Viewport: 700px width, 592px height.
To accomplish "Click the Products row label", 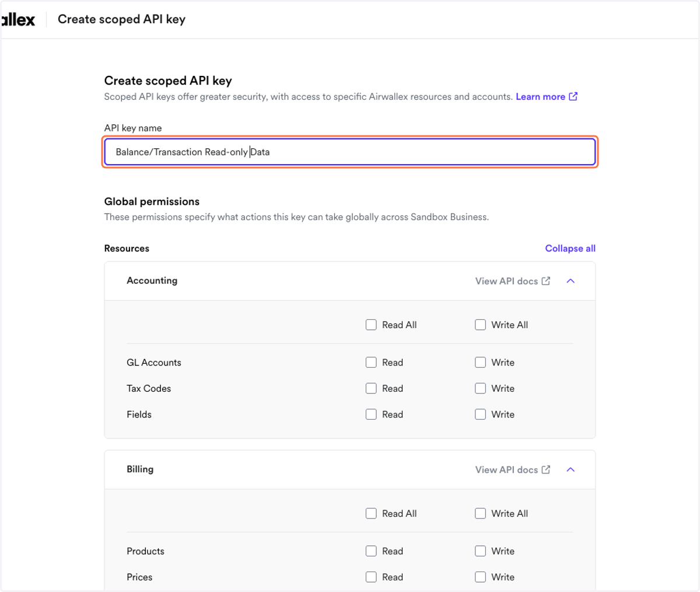I will click(145, 551).
